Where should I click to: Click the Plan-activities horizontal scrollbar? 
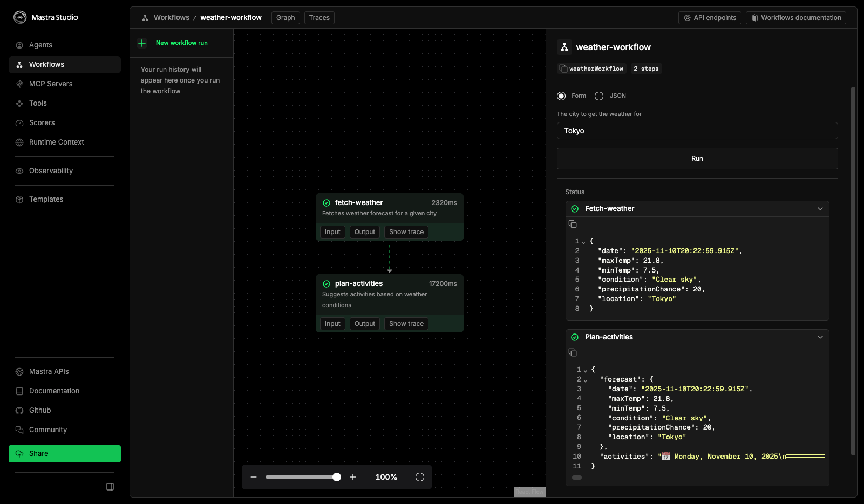577,478
